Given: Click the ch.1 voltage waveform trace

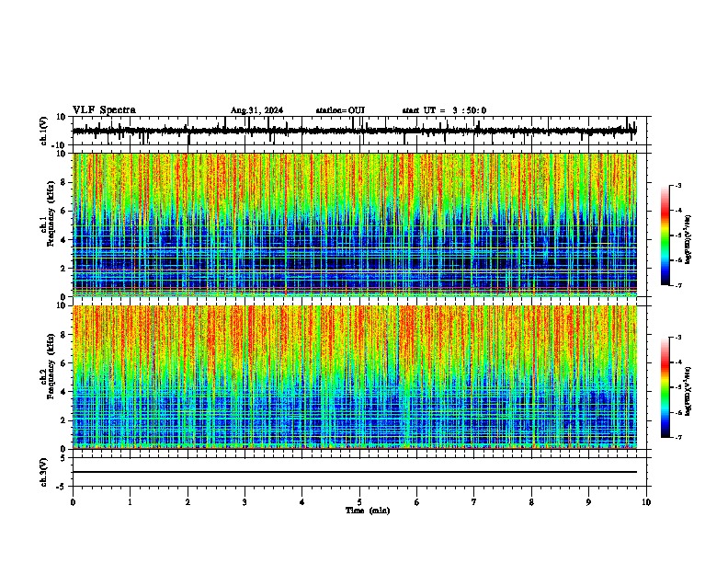Looking at the screenshot, I should coord(354,131).
